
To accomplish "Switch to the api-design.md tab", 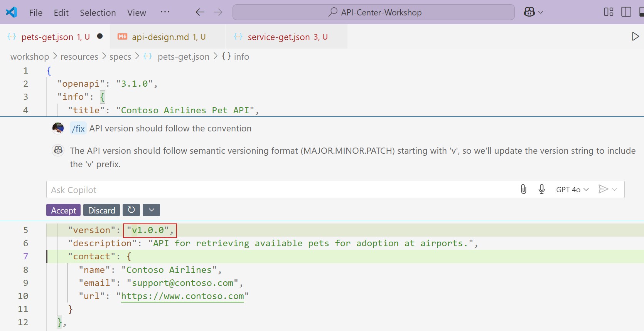I will (168, 37).
